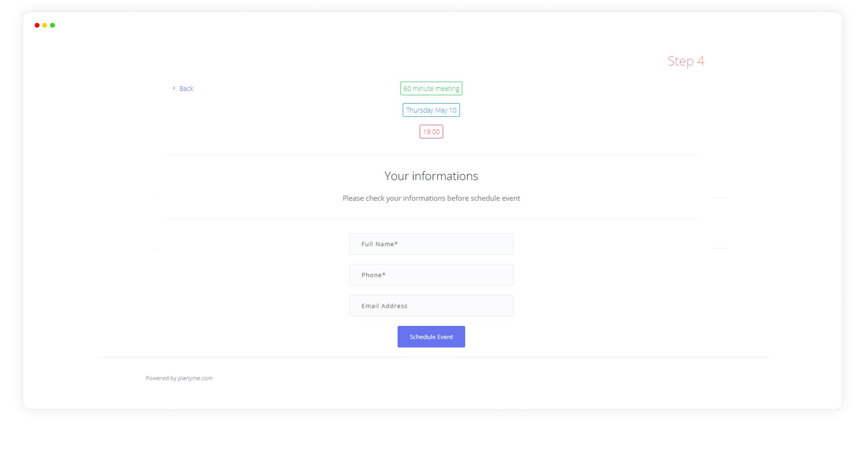Click the Powered by footer text
Image resolution: width=868 pixels, height=471 pixels.
click(x=161, y=378)
